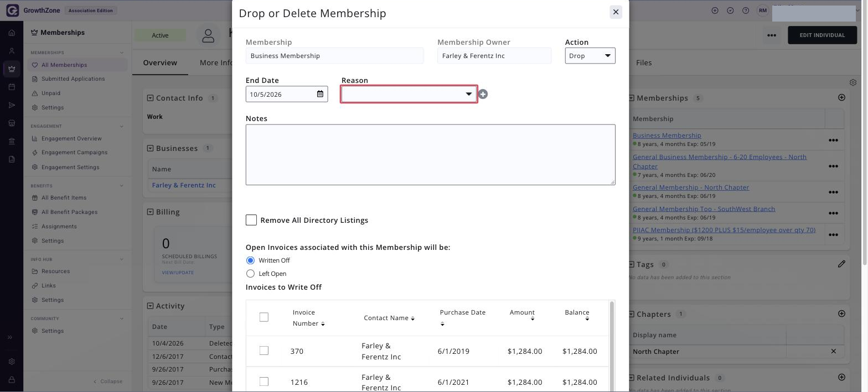The height and width of the screenshot is (392, 868).
Task: Open the three-dot menu beside Edit Individual
Action: pyautogui.click(x=772, y=35)
